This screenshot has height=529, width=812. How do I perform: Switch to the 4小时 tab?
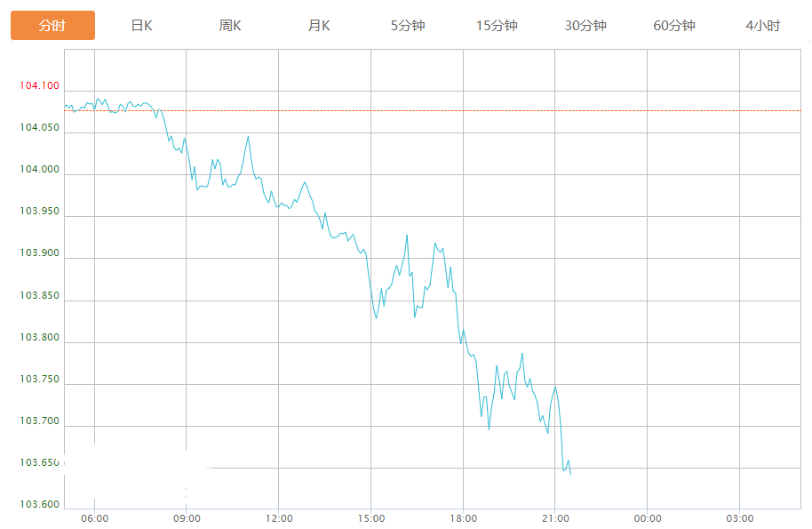point(763,26)
